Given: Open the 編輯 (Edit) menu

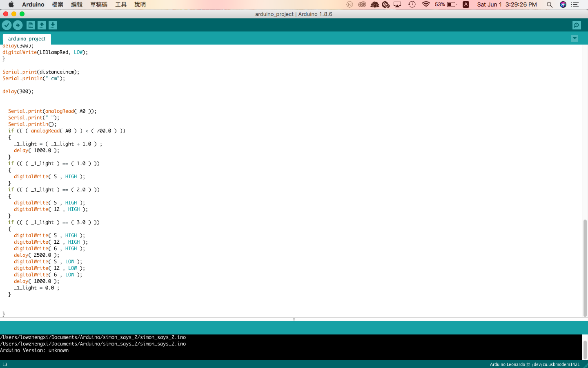Looking at the screenshot, I should (77, 4).
